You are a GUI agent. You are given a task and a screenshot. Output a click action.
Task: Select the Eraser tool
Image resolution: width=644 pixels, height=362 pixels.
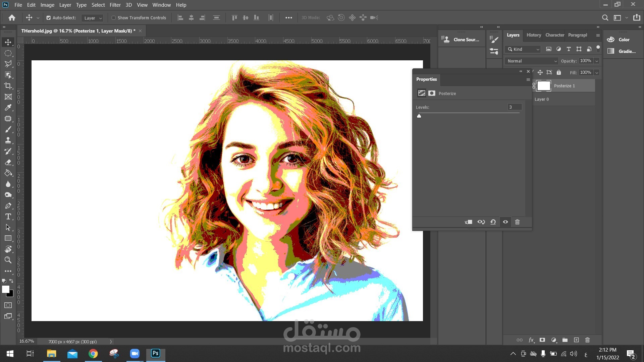8,162
